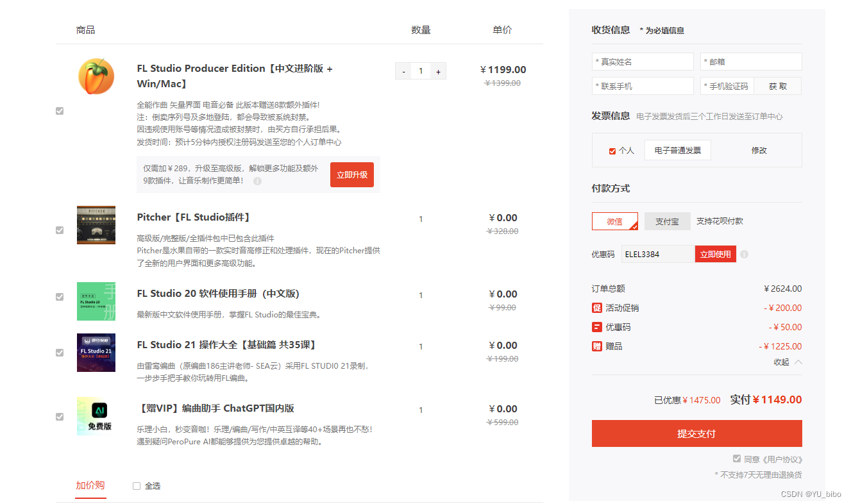Click the 立即升级 upgrade button
Image resolution: width=851 pixels, height=504 pixels.
click(352, 174)
